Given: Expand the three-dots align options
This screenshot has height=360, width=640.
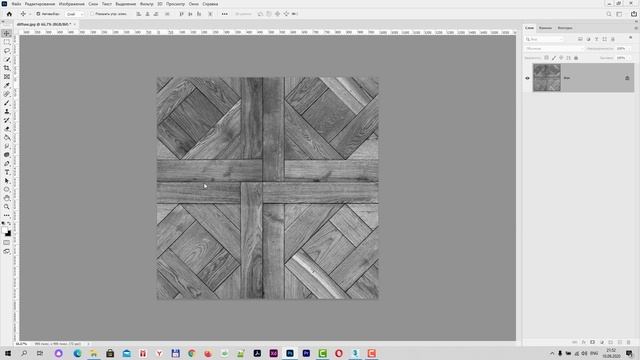Looking at the screenshot, I should pos(224,14).
